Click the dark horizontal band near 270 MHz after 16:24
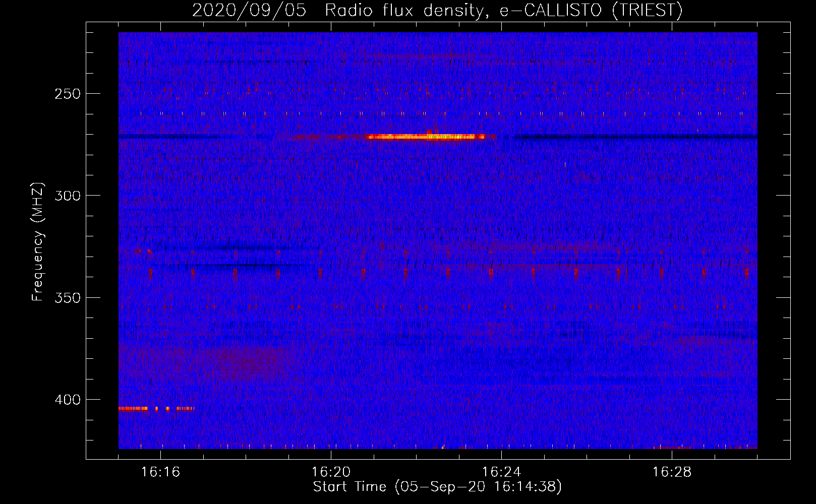The height and width of the screenshot is (504, 816). coord(635,137)
